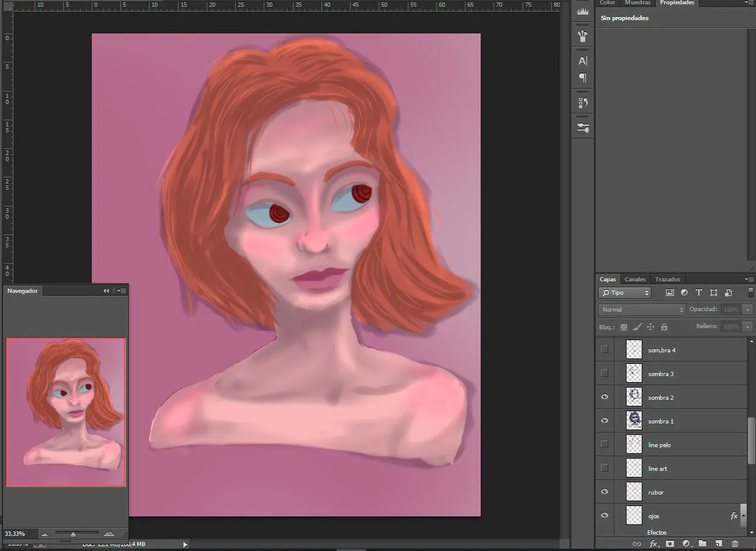Open the Navegador panel flyout menu
This screenshot has width=756, height=551.
click(x=122, y=291)
